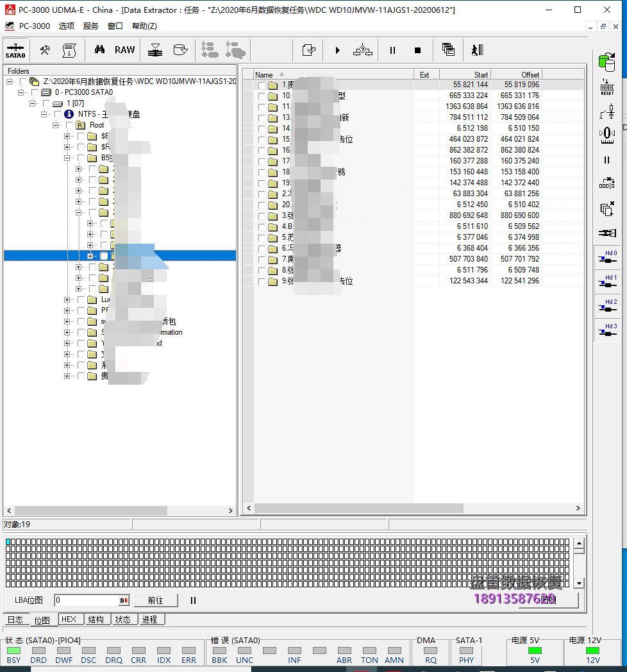Check the highlighted tree row checkbox
This screenshot has height=672, width=627.
(x=104, y=256)
